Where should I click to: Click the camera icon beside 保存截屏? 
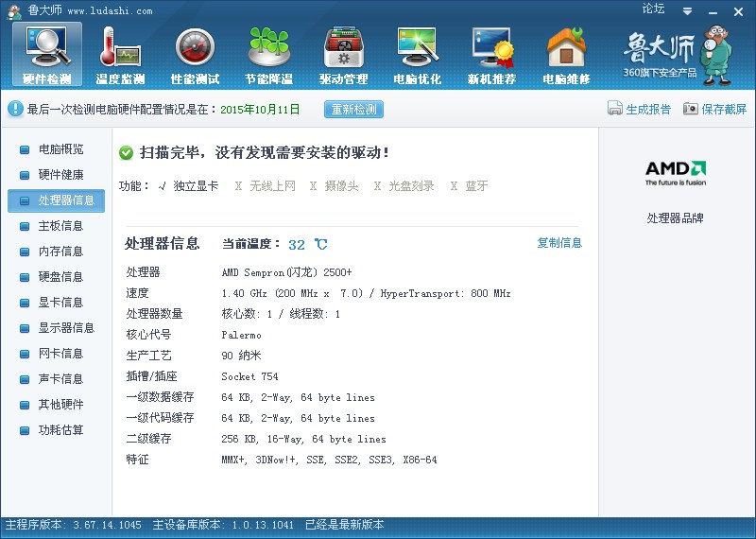click(690, 109)
